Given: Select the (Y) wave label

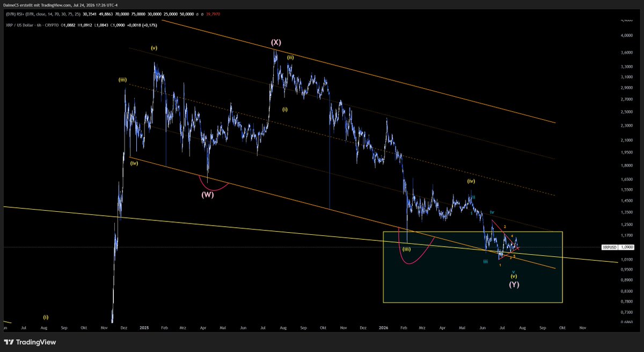Looking at the screenshot, I should coord(514,284).
